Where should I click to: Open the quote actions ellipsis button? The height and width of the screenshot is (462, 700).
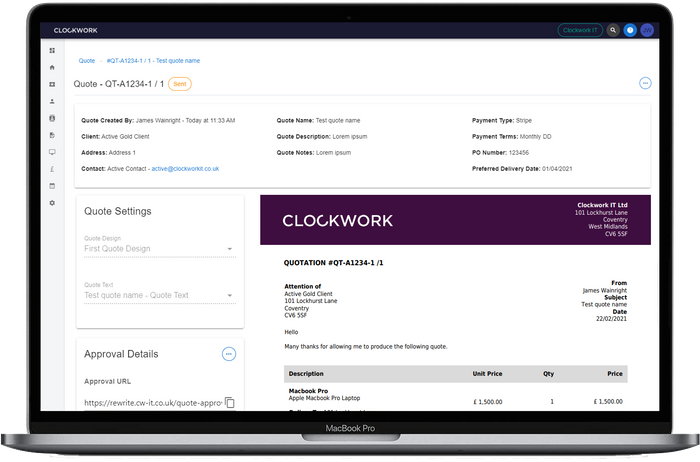(645, 83)
